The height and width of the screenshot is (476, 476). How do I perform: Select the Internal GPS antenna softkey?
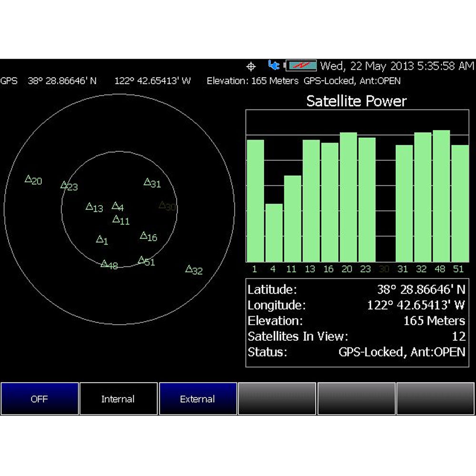(118, 399)
